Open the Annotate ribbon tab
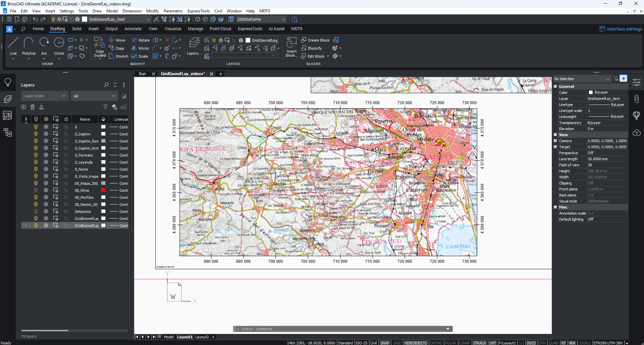This screenshot has height=345, width=644. 133,29
